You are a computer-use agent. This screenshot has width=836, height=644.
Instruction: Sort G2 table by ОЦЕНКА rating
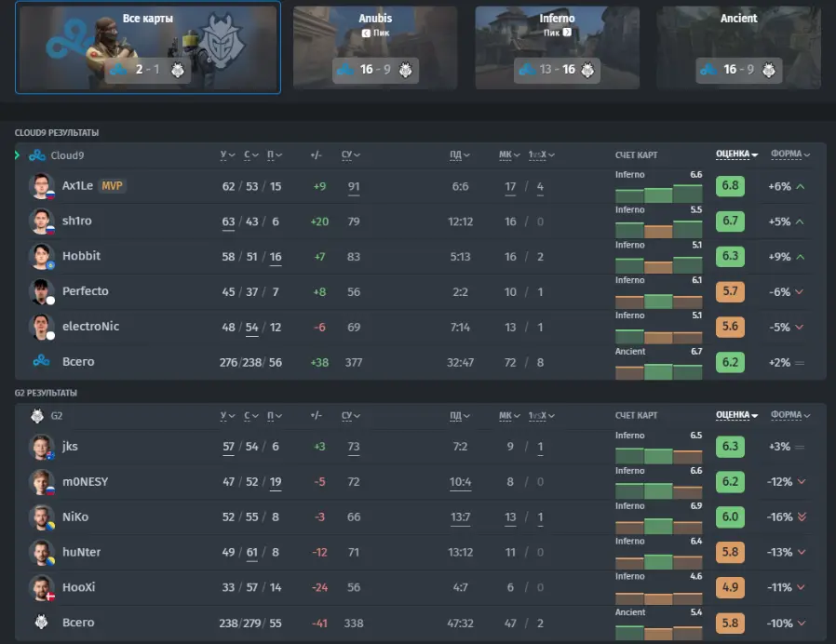click(736, 415)
